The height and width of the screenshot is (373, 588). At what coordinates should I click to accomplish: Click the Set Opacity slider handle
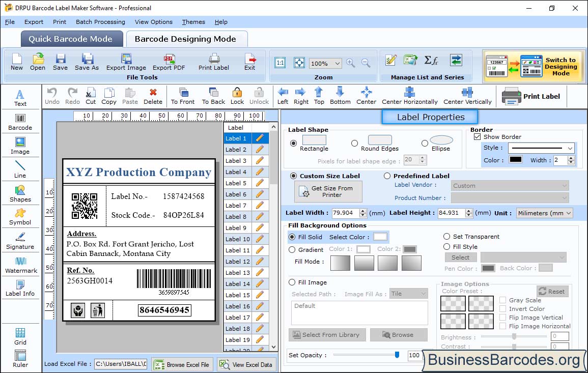click(397, 355)
